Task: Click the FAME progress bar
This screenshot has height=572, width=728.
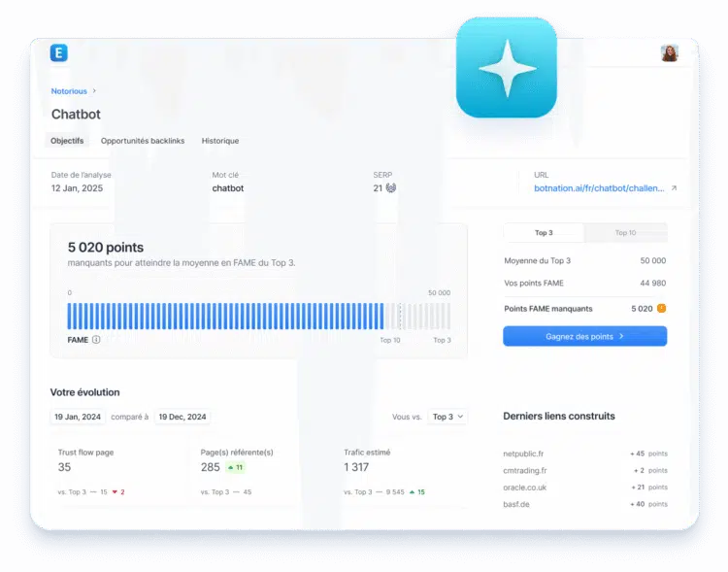Action: pos(258,316)
